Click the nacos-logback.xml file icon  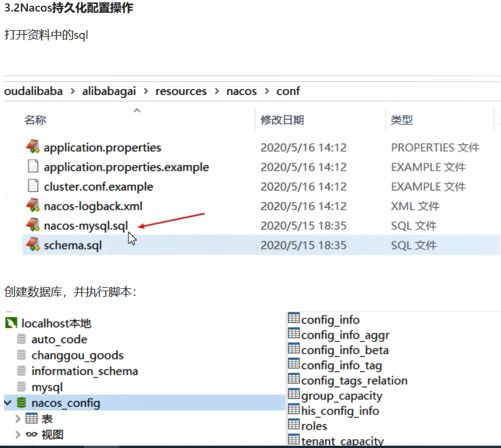pyautogui.click(x=32, y=205)
